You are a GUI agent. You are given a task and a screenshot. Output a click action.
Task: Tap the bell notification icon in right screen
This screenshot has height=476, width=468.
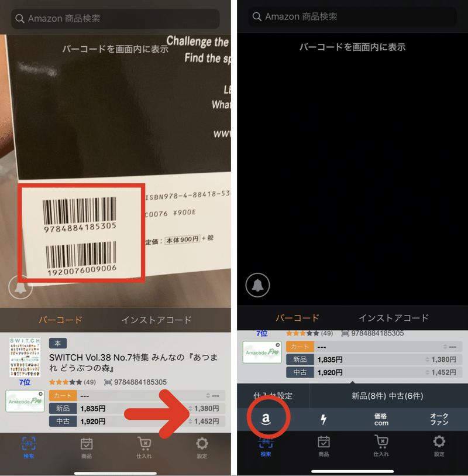(257, 285)
